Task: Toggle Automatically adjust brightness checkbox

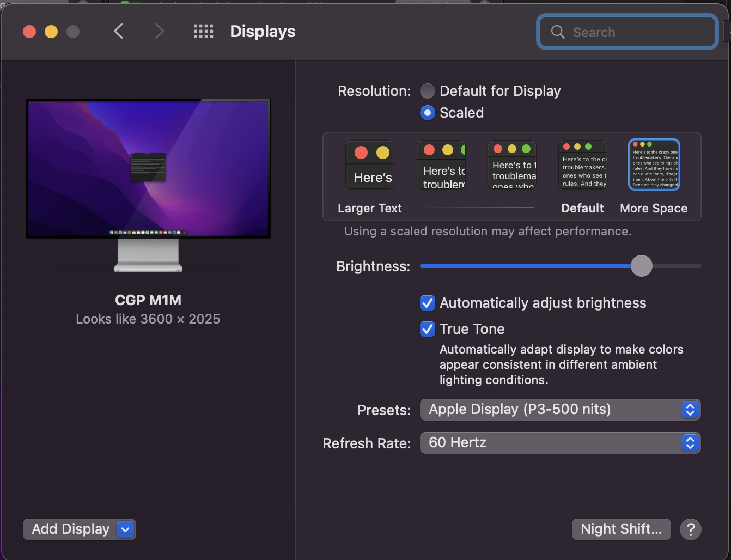Action: [x=428, y=303]
